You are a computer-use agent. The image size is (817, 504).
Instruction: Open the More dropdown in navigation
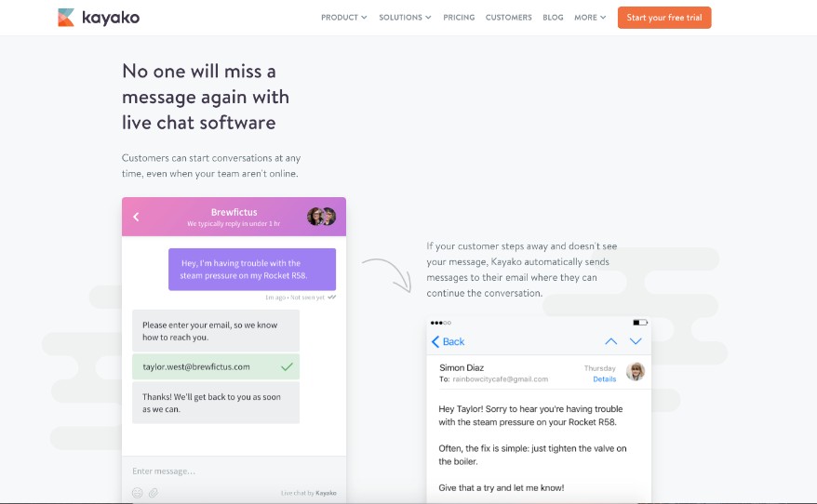coord(590,18)
